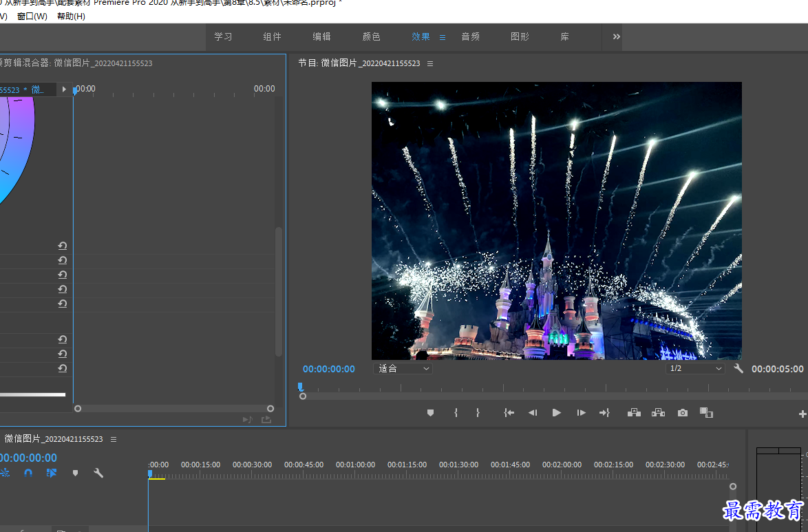
Task: Open the 窗口(W) menu
Action: (32, 16)
